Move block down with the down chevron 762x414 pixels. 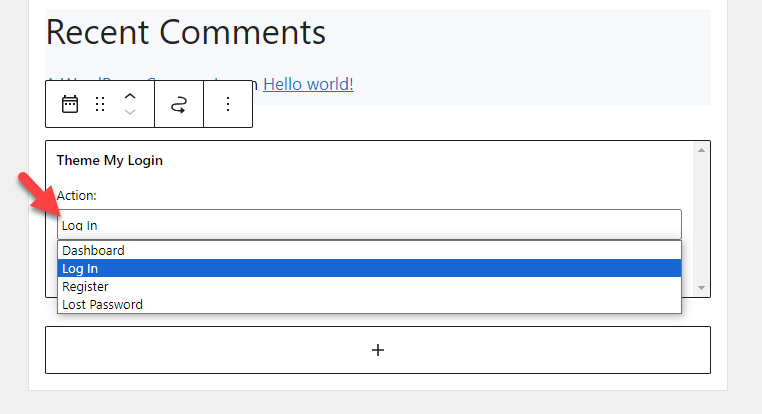point(130,112)
